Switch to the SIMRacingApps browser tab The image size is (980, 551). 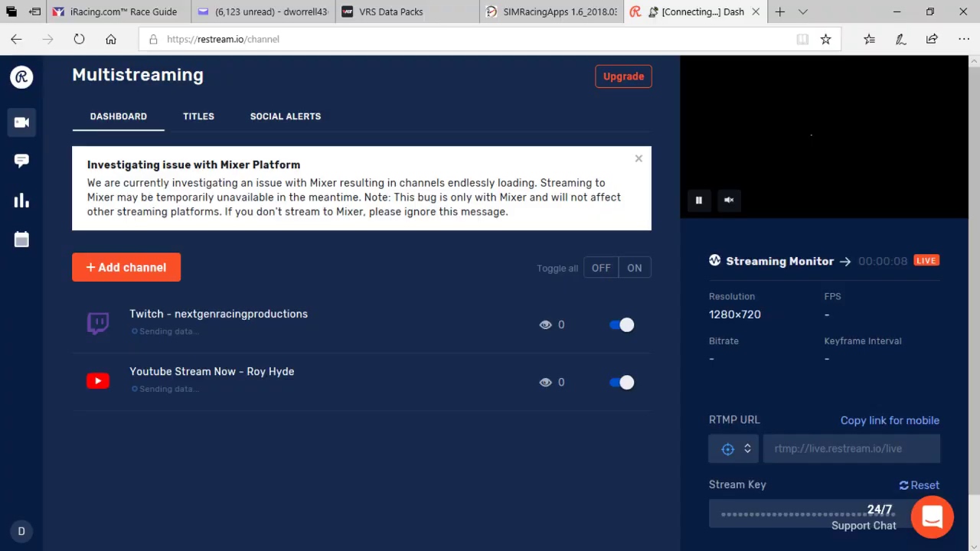click(552, 11)
